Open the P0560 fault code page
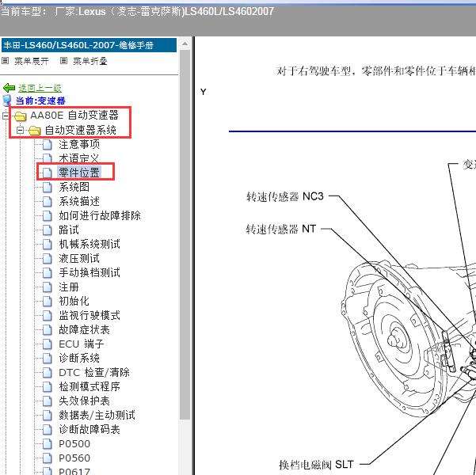Screen dimensions: 476x475 [74, 458]
